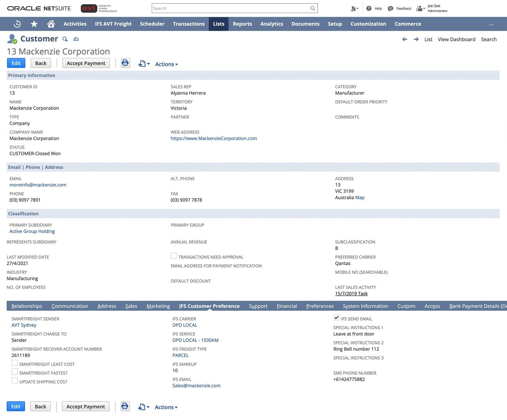507x420 pixels.
Task: Enable SmartFreight Fastest checkbox
Action: (15, 372)
